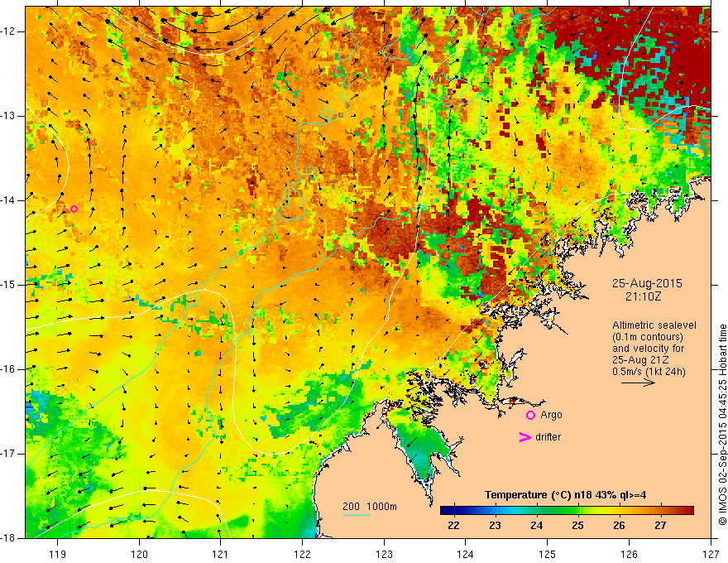The width and height of the screenshot is (728, 563).
Task: Click the longitude axis label '125'
Action: click(548, 554)
